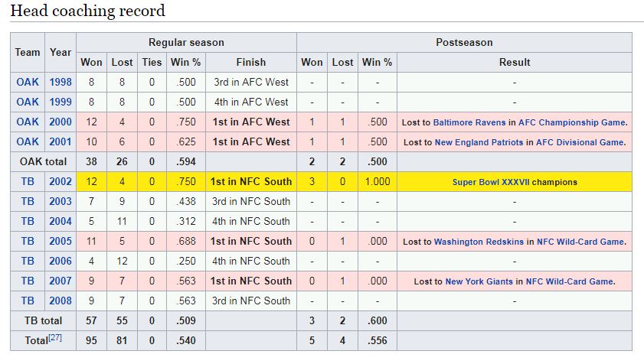This screenshot has height=364, width=644.
Task: Select the '.594' OAK total win percentage
Action: click(x=186, y=161)
